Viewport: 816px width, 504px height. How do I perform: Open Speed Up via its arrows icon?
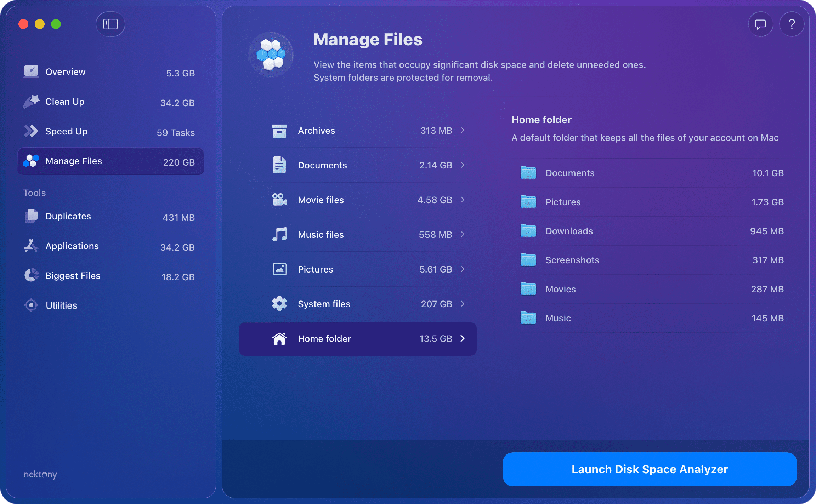31,131
